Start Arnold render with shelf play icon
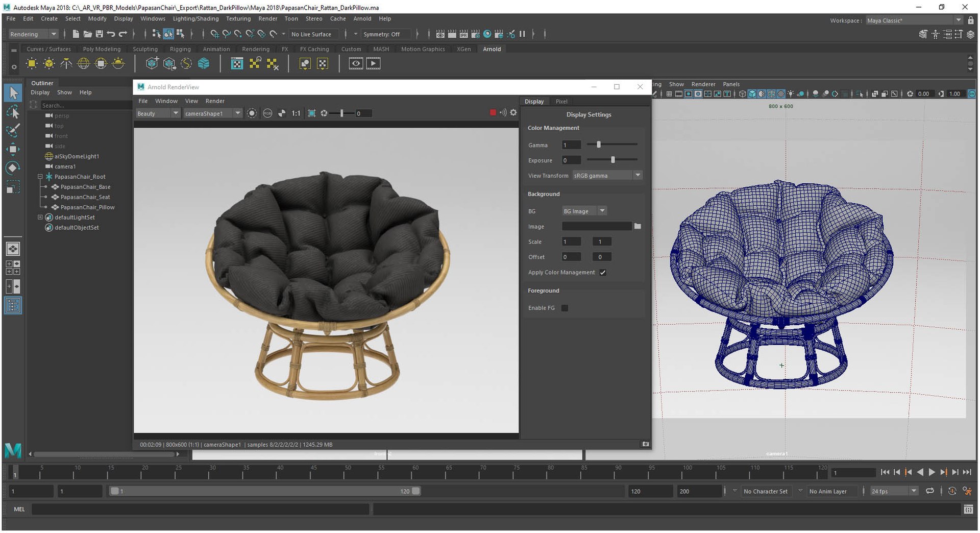 click(373, 63)
